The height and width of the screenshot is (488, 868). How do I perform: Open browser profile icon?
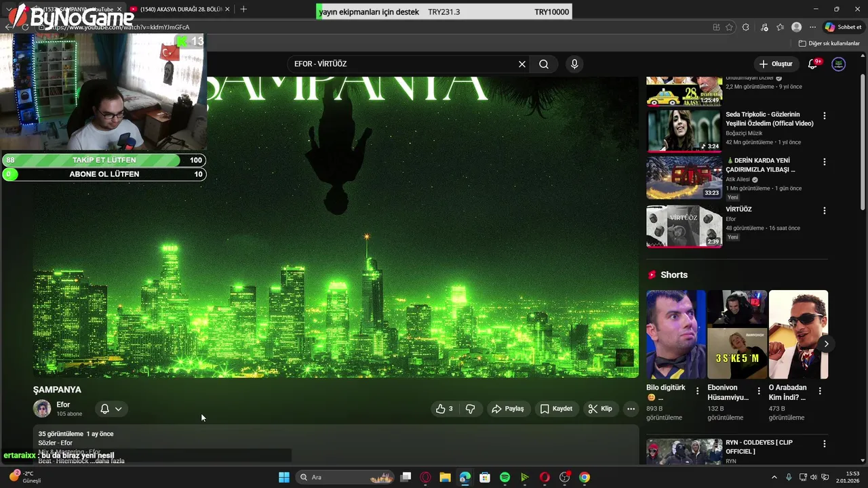(797, 27)
